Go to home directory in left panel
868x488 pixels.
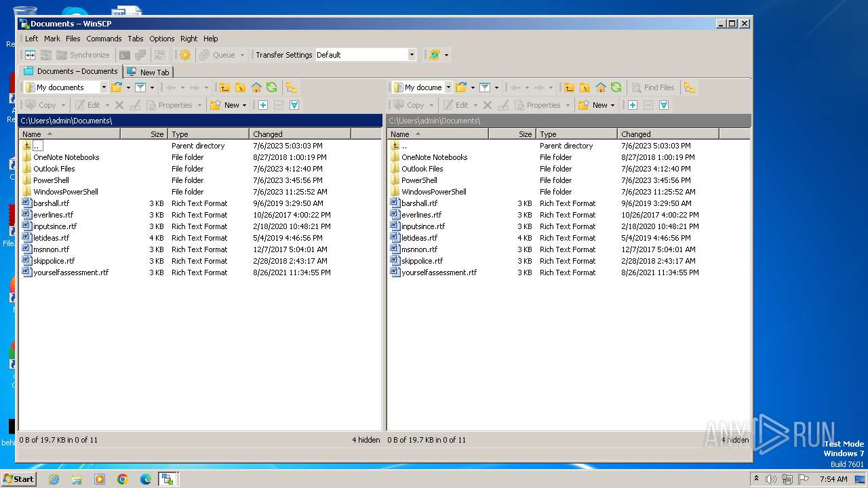(256, 87)
